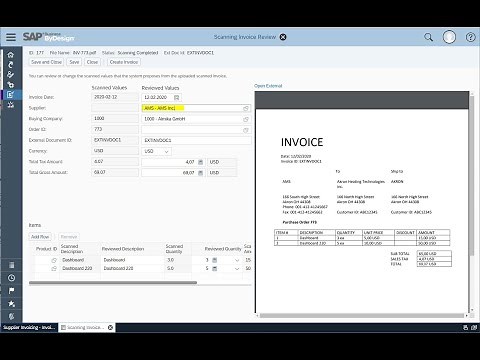This screenshot has height=360, width=480.
Task: Click the person-with-checkmark sidebar icon
Action: point(11,75)
